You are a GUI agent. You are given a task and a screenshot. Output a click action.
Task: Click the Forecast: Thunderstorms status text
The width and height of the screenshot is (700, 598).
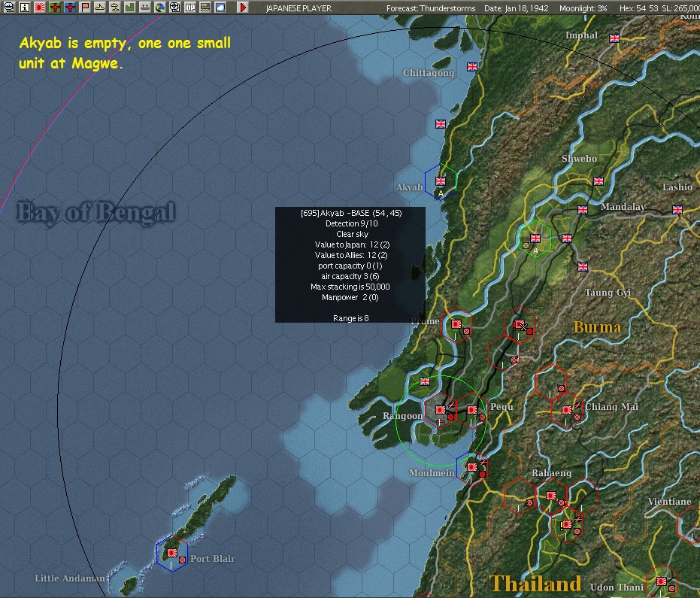click(x=431, y=8)
